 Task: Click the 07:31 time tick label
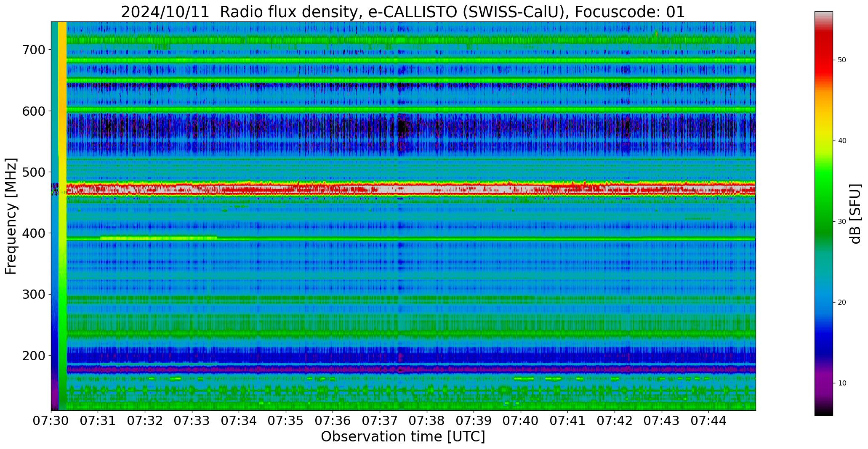point(98,420)
